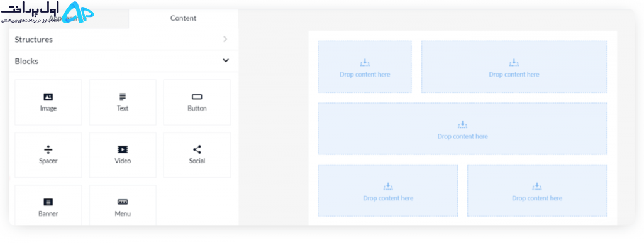Click the Structures section label
The image size is (644, 243).
[x=34, y=40]
